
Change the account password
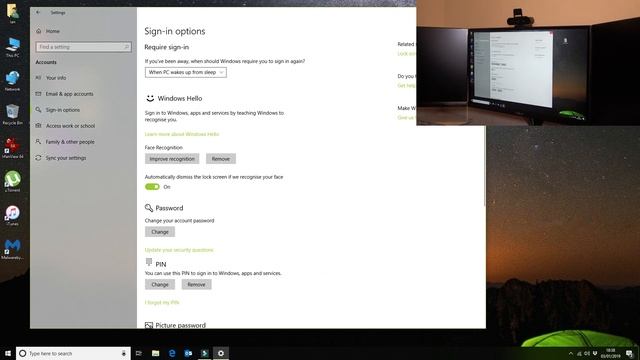coord(160,232)
